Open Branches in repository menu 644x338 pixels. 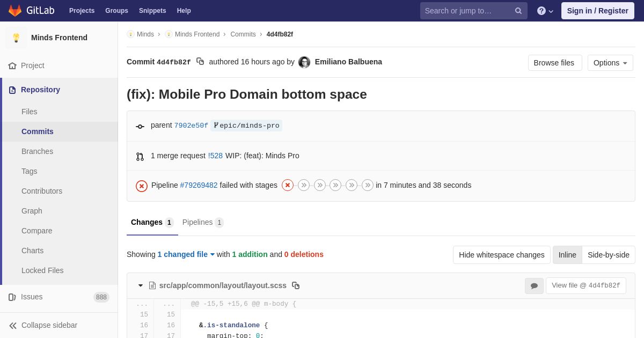click(x=38, y=151)
